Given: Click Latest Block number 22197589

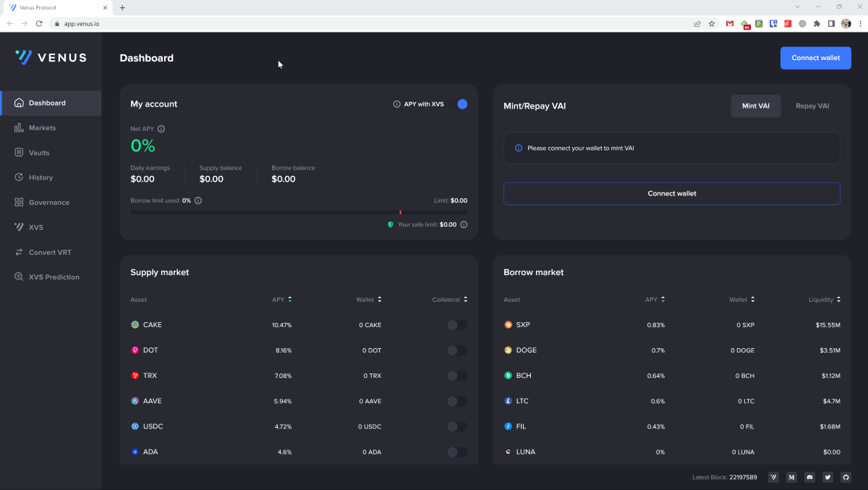Looking at the screenshot, I should [x=743, y=478].
